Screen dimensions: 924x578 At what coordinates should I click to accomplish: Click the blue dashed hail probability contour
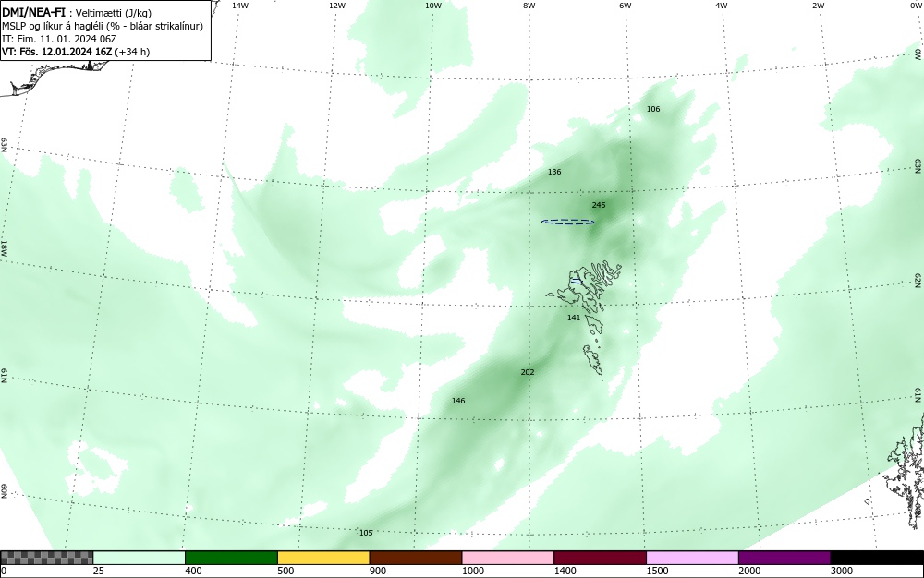pos(568,222)
